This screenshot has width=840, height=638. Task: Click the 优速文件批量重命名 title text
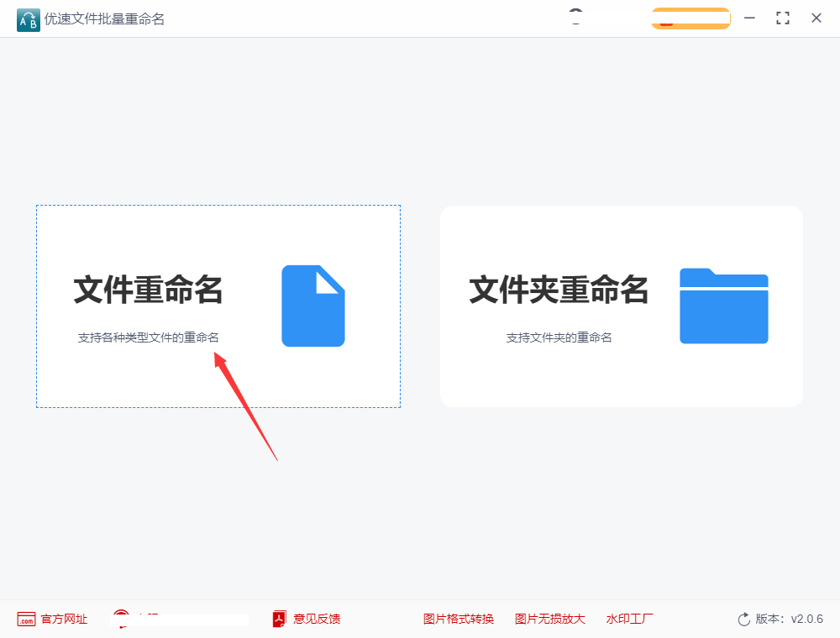[104, 19]
